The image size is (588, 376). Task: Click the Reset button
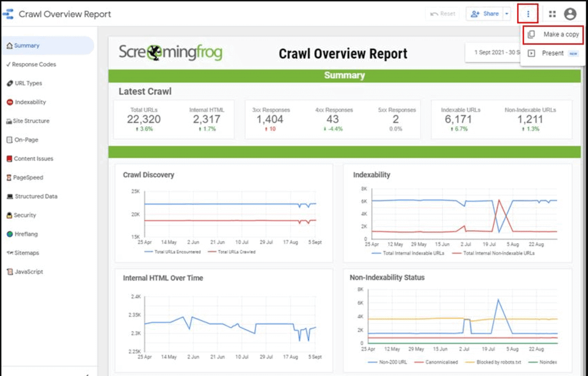click(443, 13)
